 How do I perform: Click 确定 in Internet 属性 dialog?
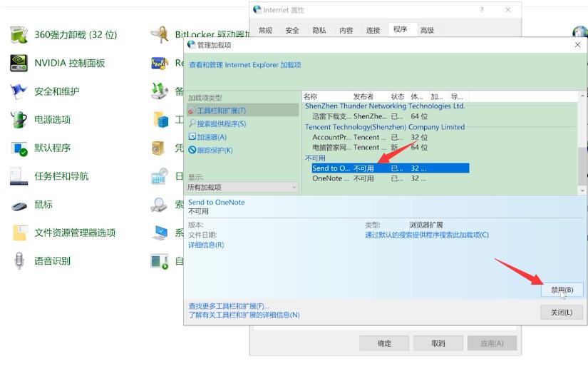(384, 343)
